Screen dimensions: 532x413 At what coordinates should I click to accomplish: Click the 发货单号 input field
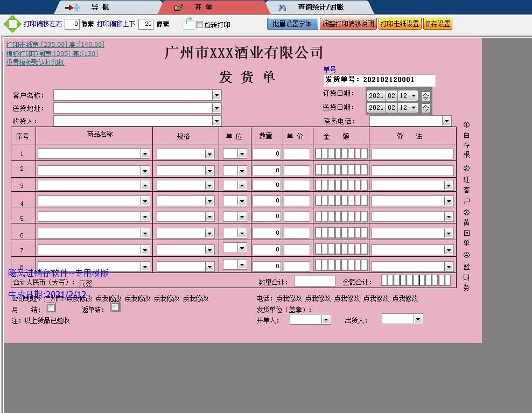[379, 80]
